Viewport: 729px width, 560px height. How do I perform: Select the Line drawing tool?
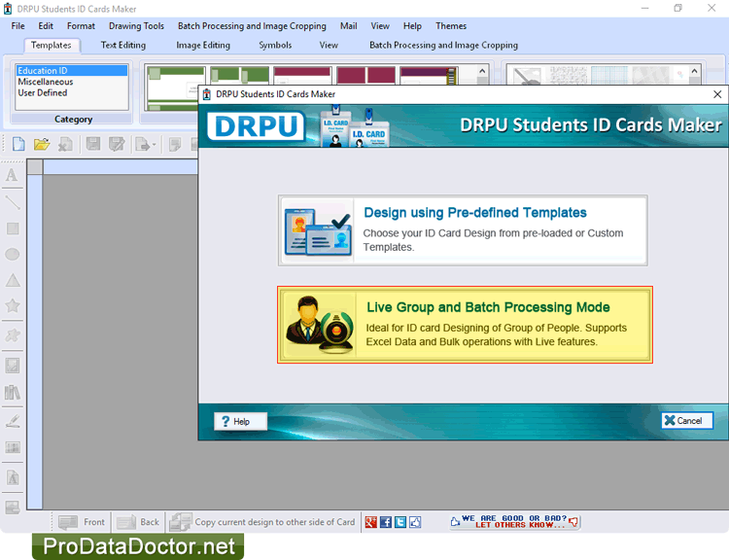pos(12,202)
